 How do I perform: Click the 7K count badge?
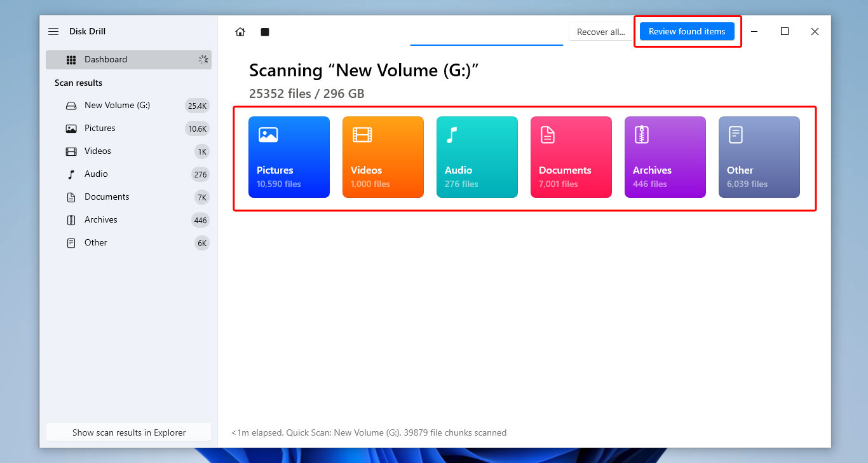click(202, 197)
